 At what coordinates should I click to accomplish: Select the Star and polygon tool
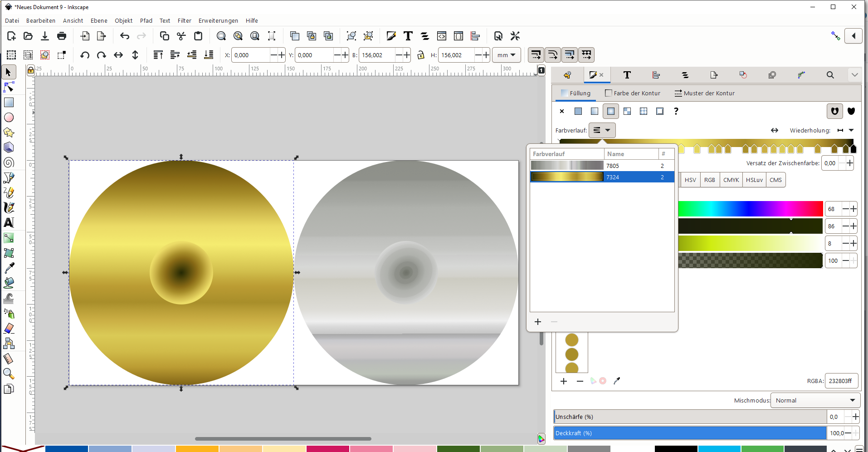9,133
